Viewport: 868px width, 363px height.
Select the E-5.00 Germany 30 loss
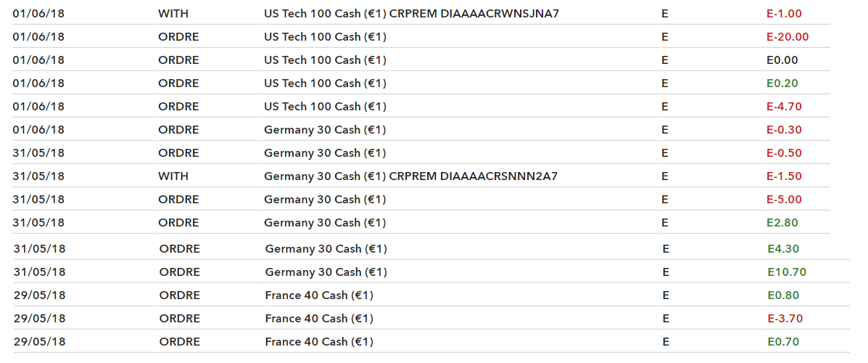point(784,200)
